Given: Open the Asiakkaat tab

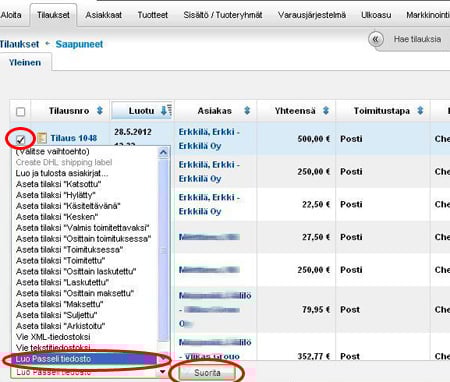Looking at the screenshot, I should coord(104,15).
